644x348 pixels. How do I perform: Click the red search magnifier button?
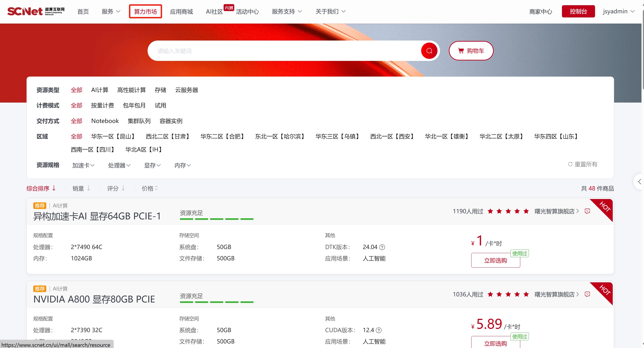click(x=429, y=51)
